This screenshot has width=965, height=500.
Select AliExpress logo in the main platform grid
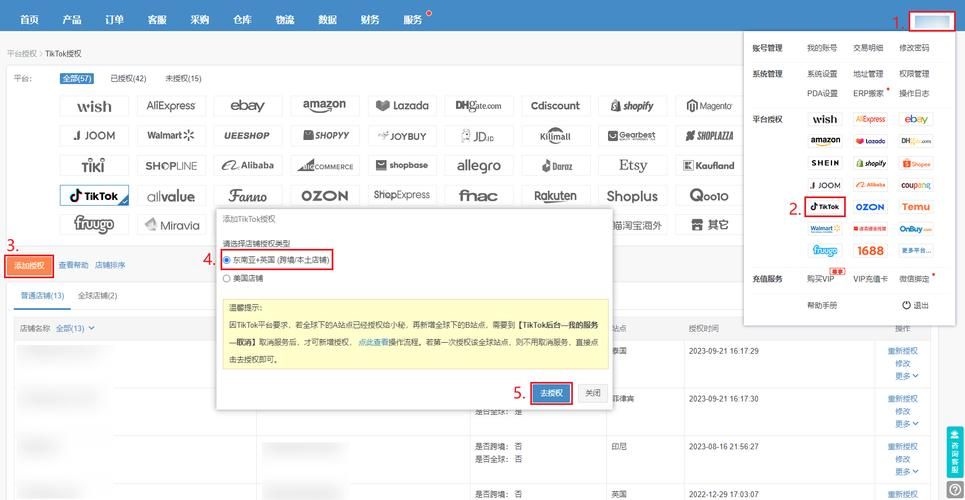click(171, 106)
